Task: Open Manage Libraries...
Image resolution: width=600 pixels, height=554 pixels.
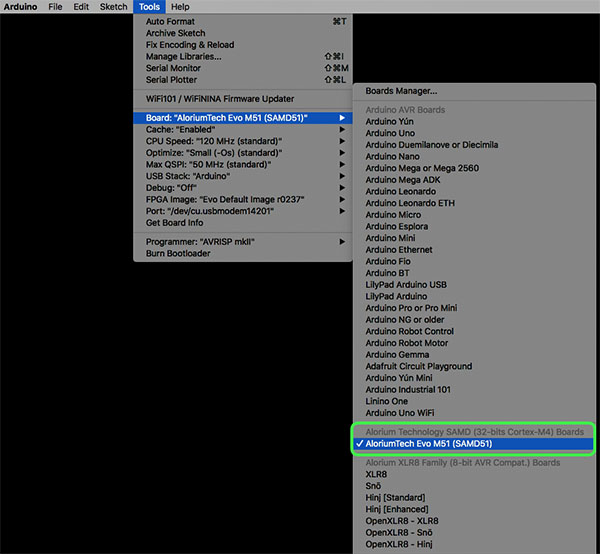Action: pos(243,57)
